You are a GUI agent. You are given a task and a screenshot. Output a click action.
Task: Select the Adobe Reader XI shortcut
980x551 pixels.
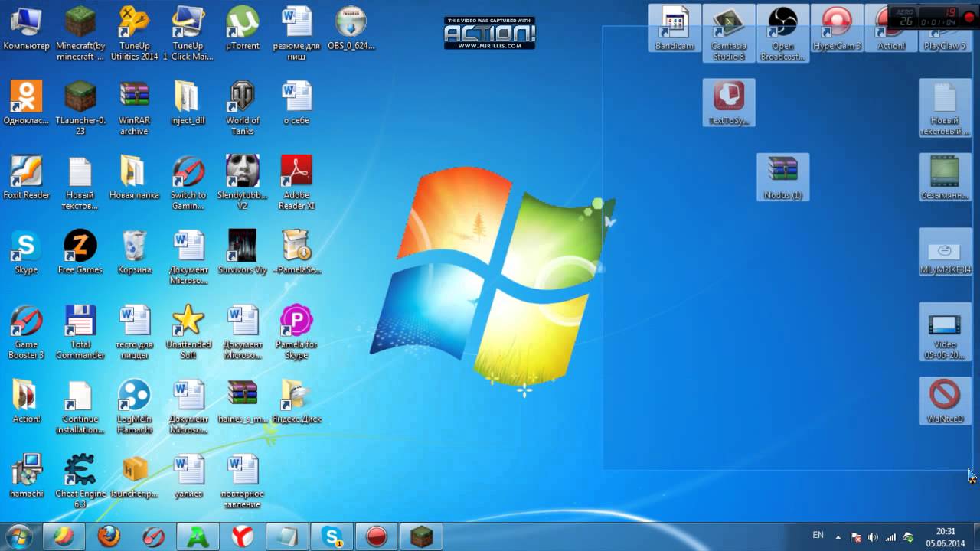point(296,183)
